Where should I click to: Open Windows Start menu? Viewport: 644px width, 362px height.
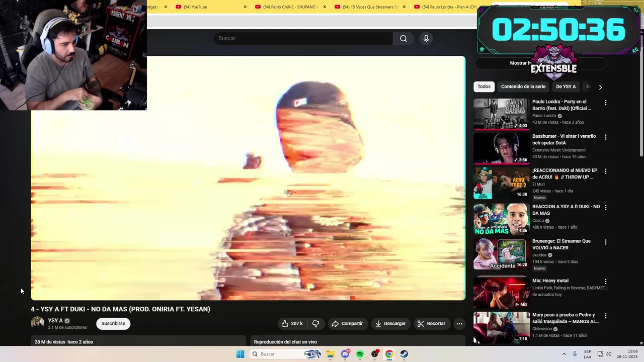tap(240, 354)
